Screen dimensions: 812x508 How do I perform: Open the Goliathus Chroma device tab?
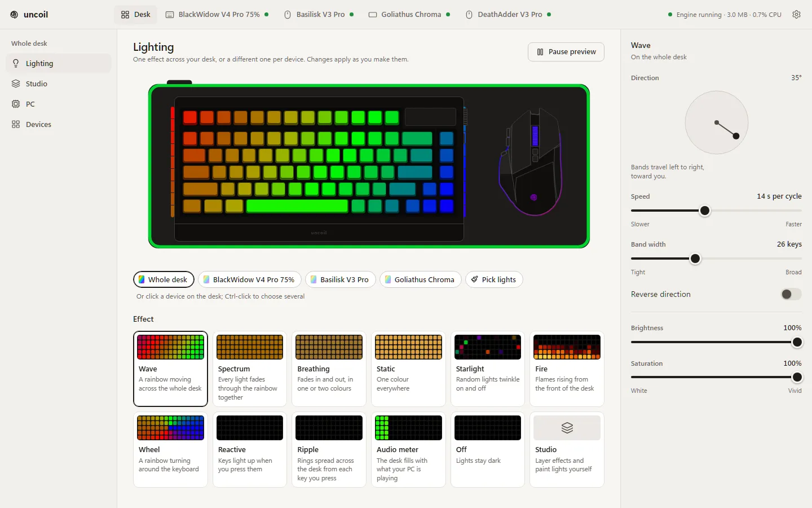(x=409, y=15)
